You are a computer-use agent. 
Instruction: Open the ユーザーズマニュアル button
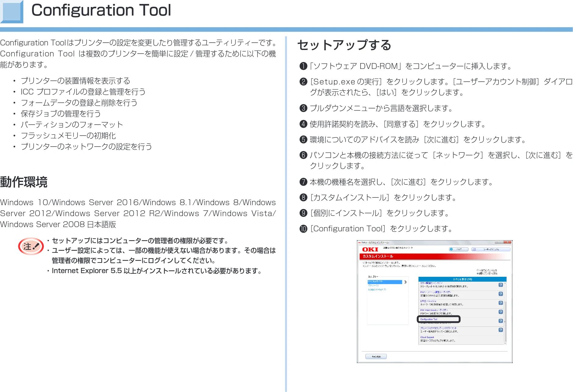click(x=491, y=249)
